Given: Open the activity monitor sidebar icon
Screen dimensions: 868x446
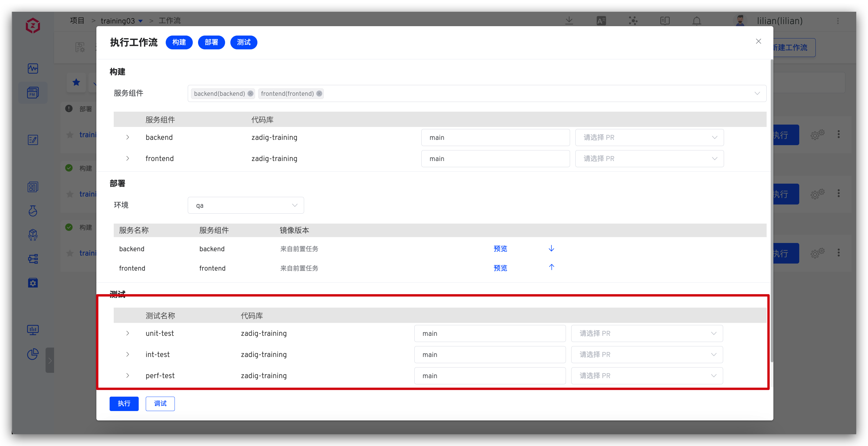Looking at the screenshot, I should 33,68.
